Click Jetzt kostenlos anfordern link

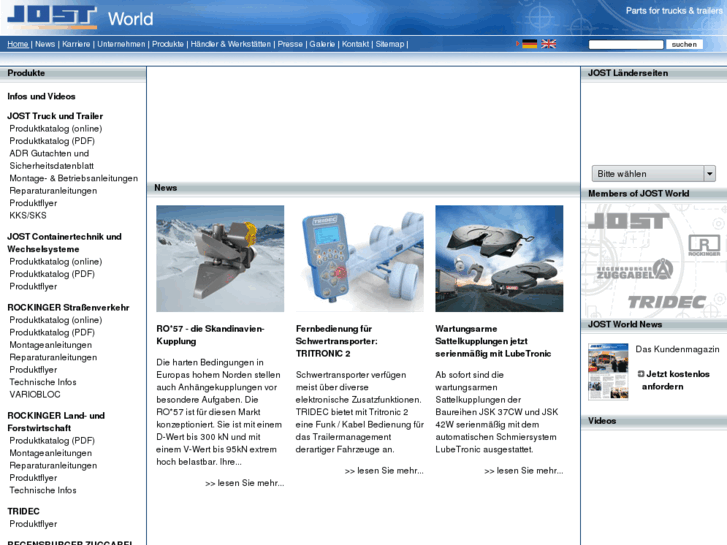(674, 380)
